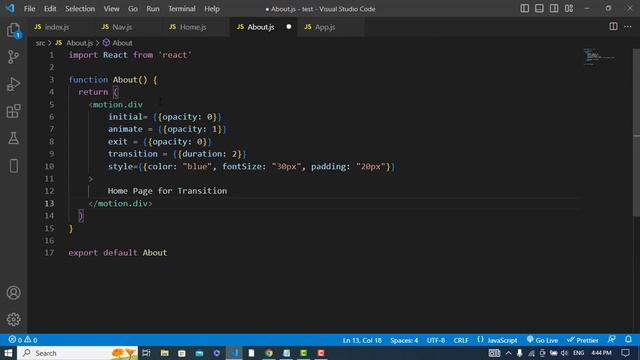Open the Extensions view
Screen dimensions: 640x360
click(x=13, y=111)
